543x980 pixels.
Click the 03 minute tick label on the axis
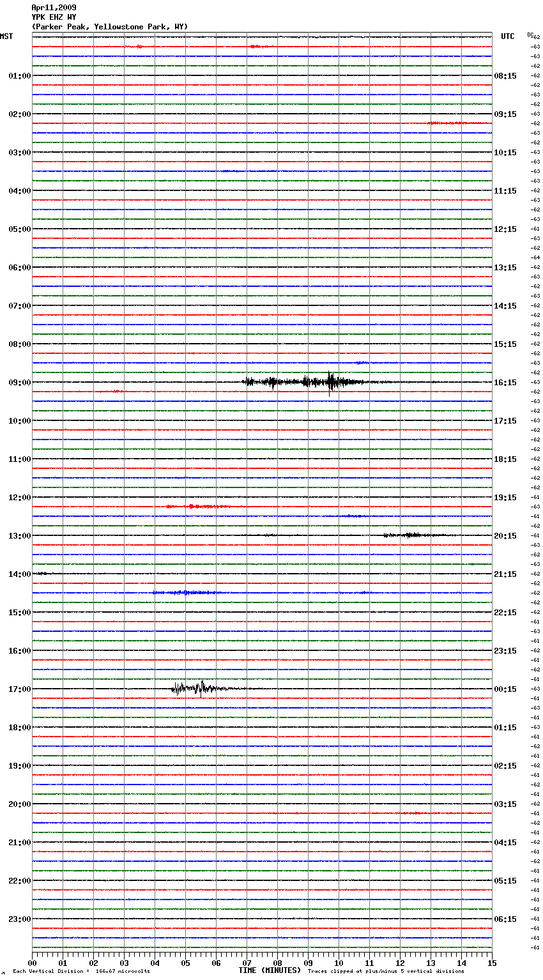pos(124,963)
